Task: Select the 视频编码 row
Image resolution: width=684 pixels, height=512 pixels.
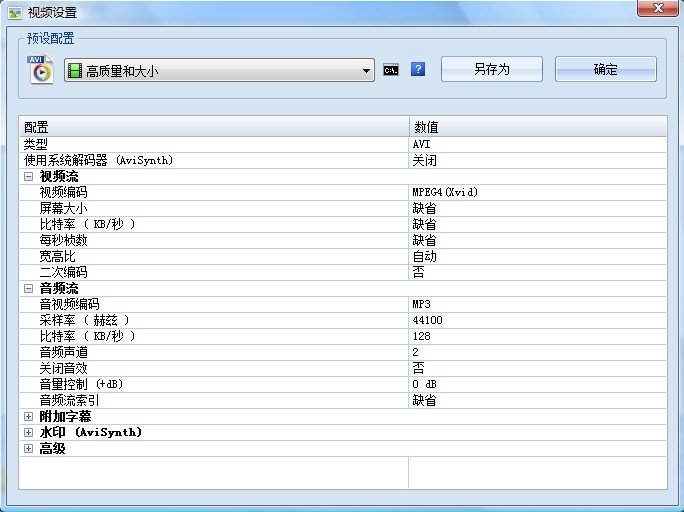Action: 343,192
